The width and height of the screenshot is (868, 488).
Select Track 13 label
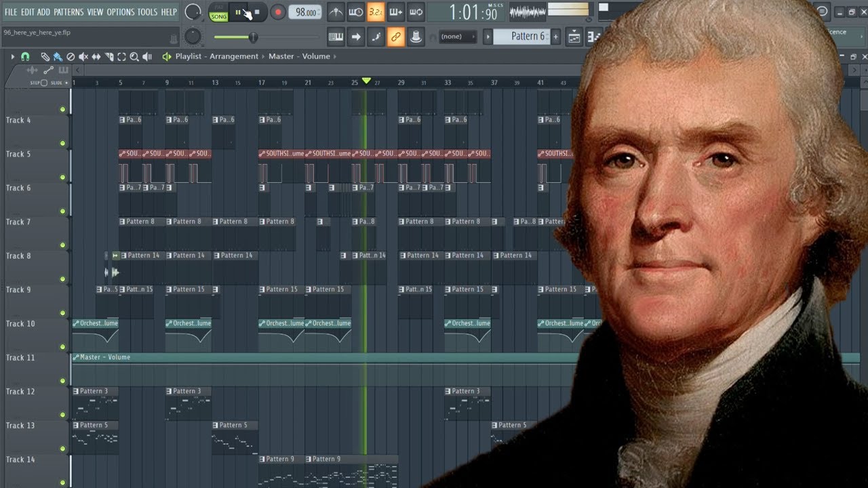point(20,426)
